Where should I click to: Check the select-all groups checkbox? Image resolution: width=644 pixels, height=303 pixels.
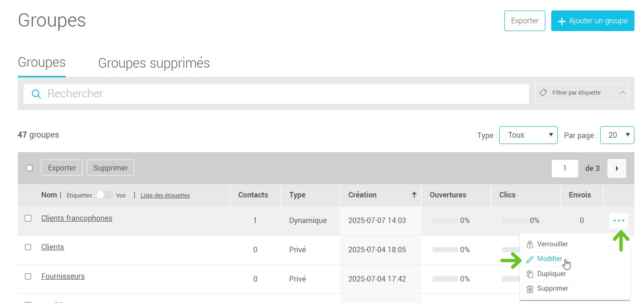(30, 168)
